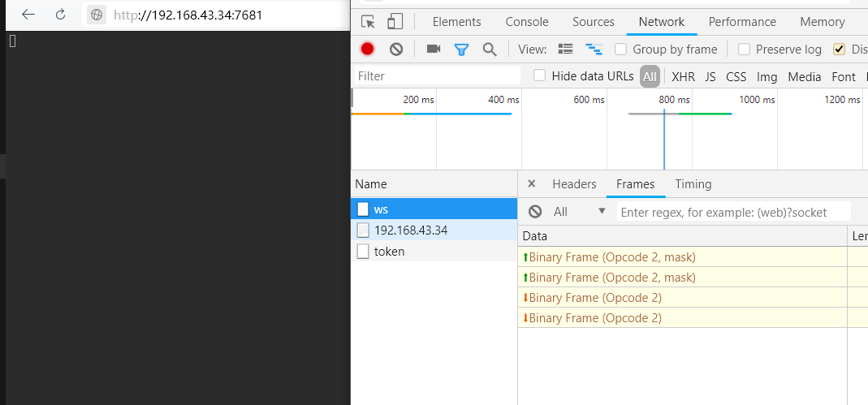Open the Timing tab

coord(693,184)
